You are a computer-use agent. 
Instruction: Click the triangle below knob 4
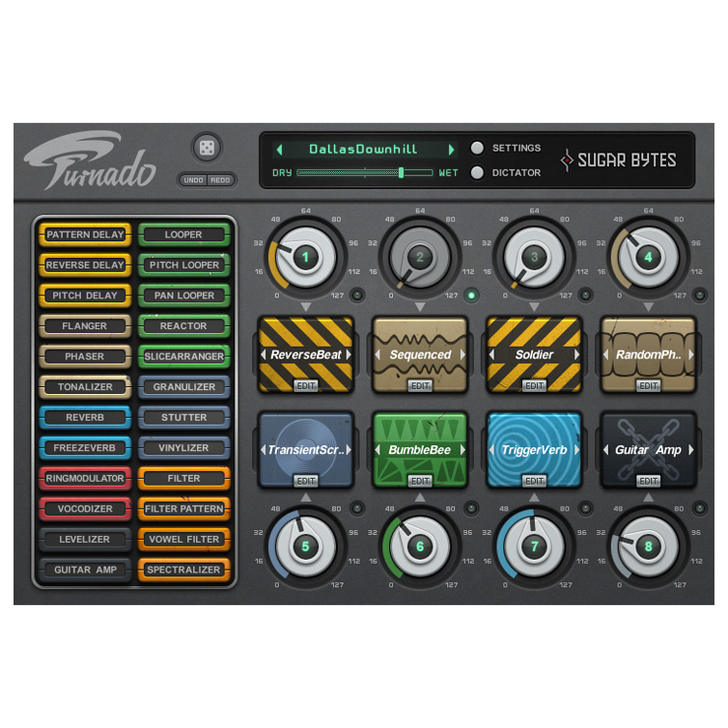648,307
